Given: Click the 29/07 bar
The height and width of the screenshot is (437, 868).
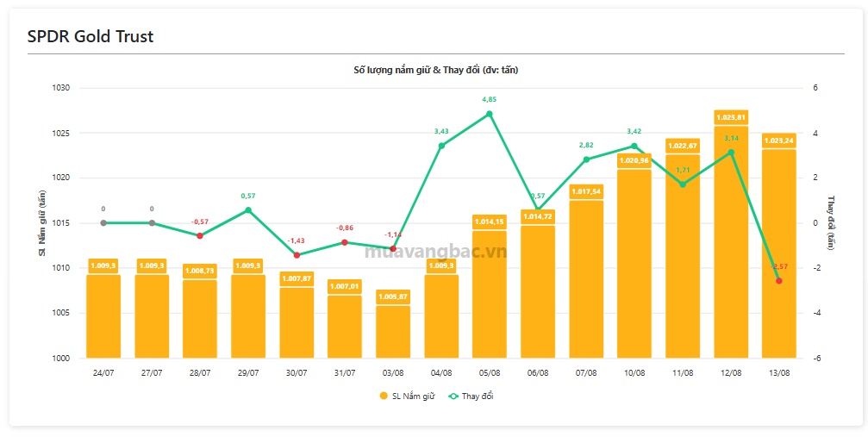Looking at the screenshot, I should pos(248,316).
